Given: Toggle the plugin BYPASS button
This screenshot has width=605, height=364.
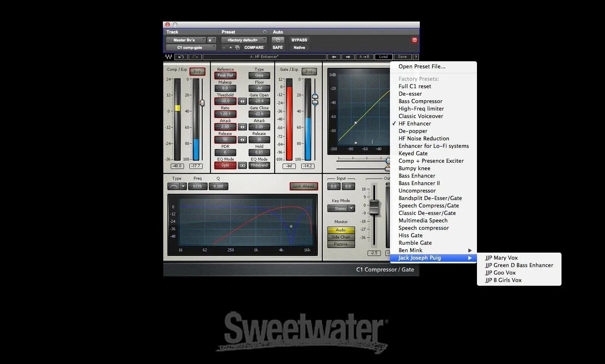Looking at the screenshot, I should click(299, 40).
